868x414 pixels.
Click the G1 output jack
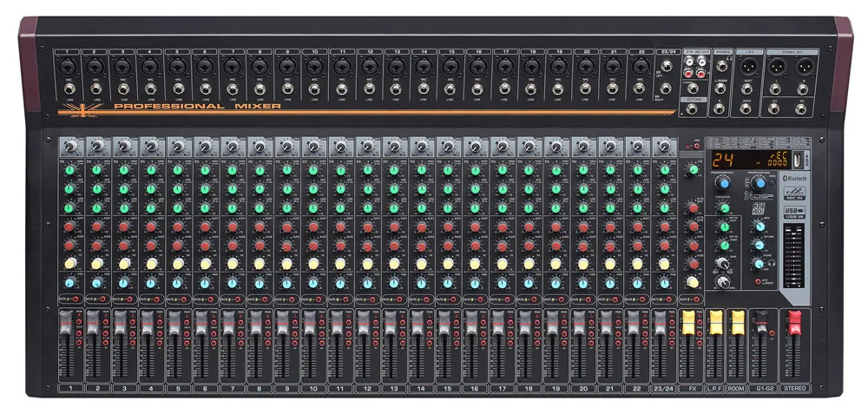click(x=774, y=109)
